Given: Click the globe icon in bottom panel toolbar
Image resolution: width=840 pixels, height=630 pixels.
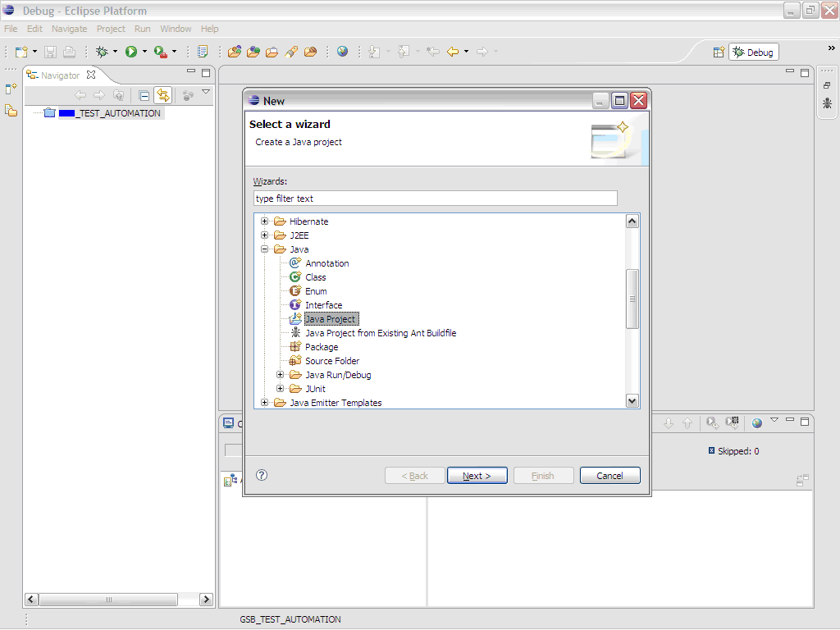Looking at the screenshot, I should coord(757,423).
